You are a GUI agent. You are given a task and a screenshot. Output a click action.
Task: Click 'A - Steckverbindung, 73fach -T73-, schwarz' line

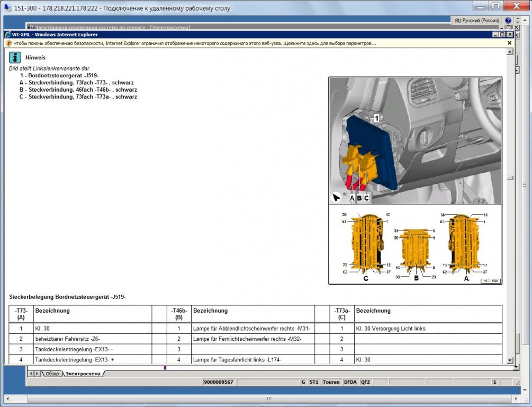point(77,83)
